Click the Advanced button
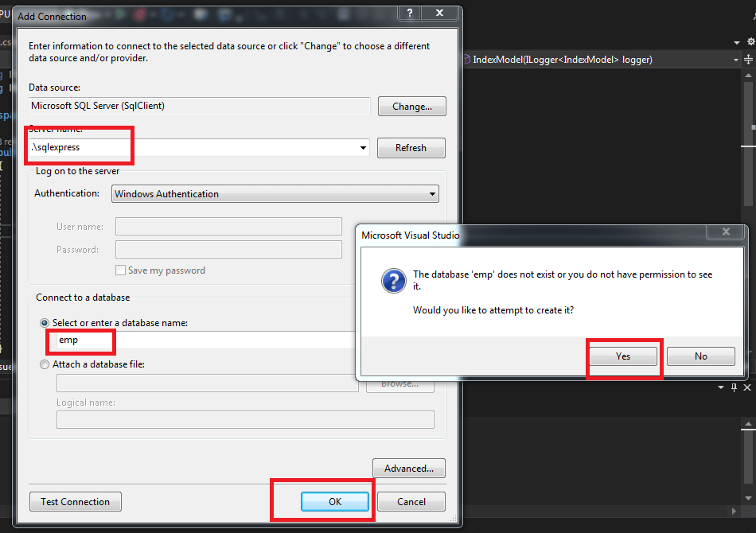This screenshot has width=756, height=533. pyautogui.click(x=408, y=469)
